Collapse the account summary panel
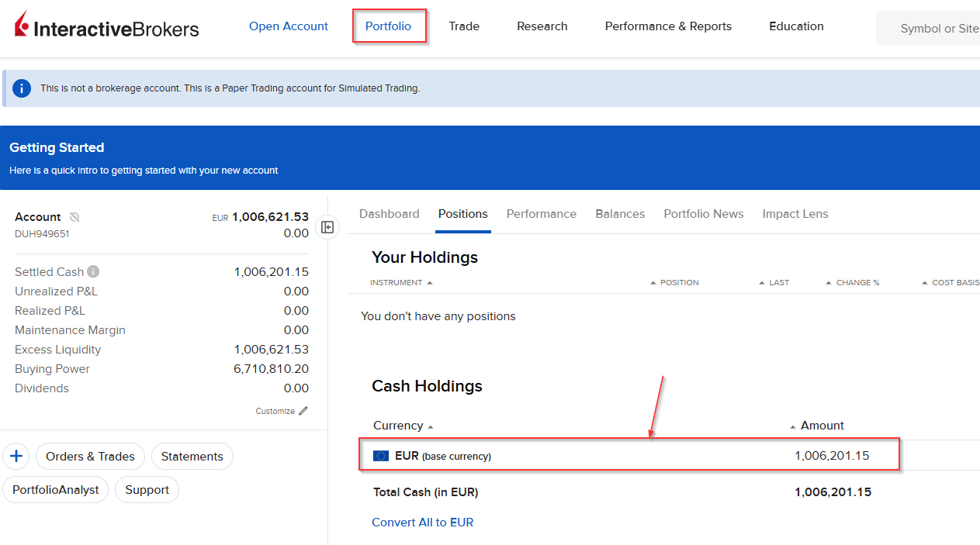 (327, 227)
